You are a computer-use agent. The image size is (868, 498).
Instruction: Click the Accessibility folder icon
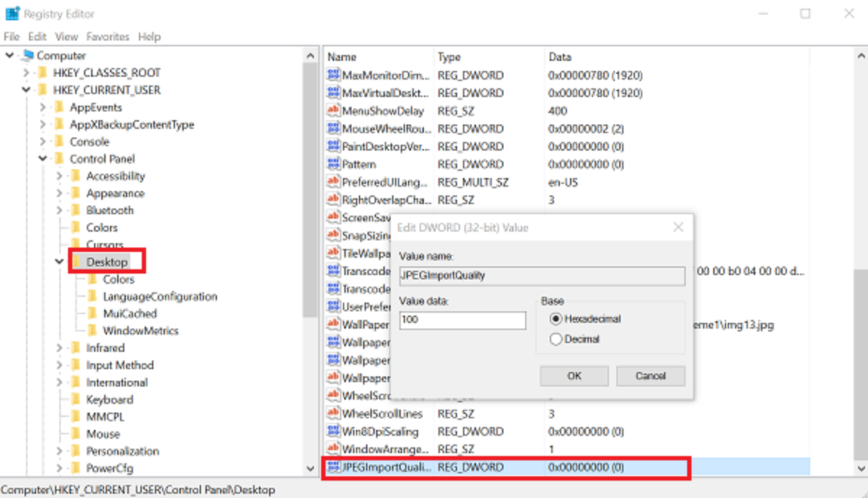77,176
